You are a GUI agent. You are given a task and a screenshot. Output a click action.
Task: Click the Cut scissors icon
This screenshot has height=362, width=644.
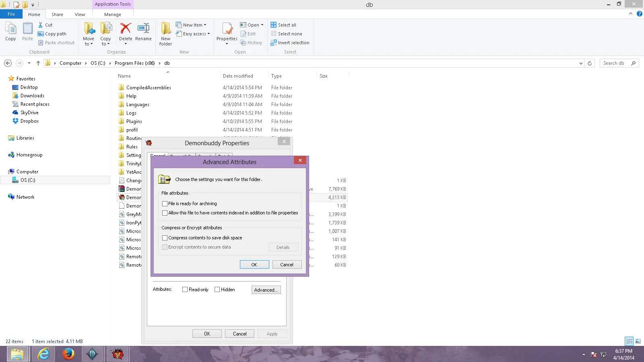coord(40,25)
